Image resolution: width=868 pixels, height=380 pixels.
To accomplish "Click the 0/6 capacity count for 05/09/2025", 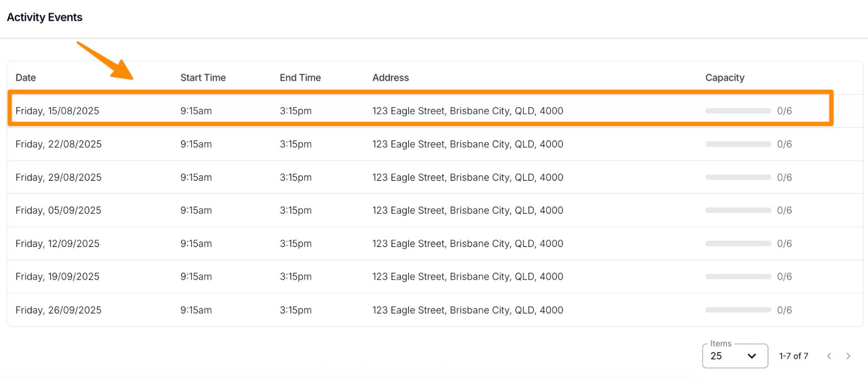I will (x=784, y=210).
